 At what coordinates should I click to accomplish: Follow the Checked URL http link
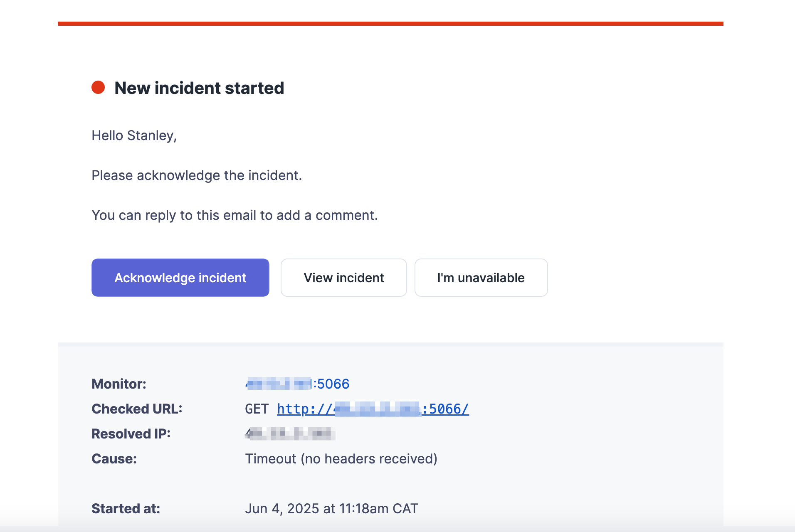point(373,409)
